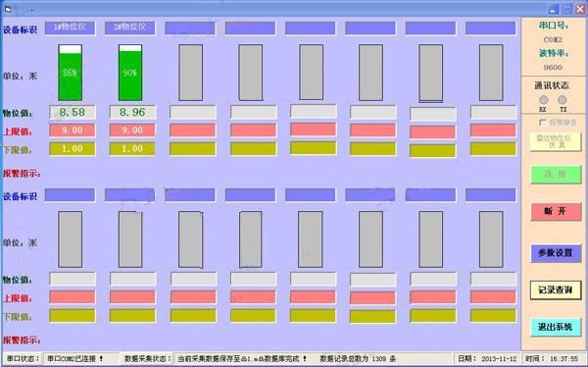Click the 串口COM2已连接 status field
This screenshot has width=588, height=367.
pyautogui.click(x=80, y=359)
